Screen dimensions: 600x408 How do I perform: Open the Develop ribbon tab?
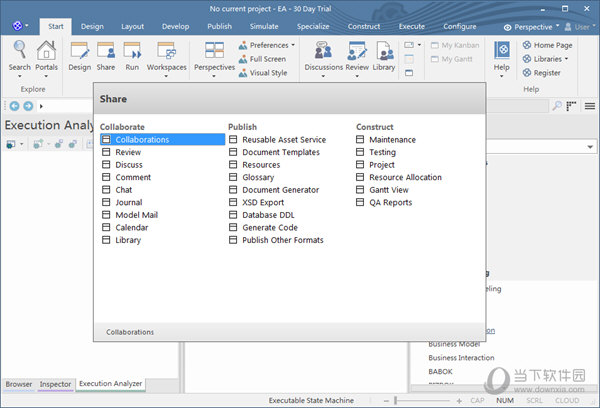click(175, 26)
